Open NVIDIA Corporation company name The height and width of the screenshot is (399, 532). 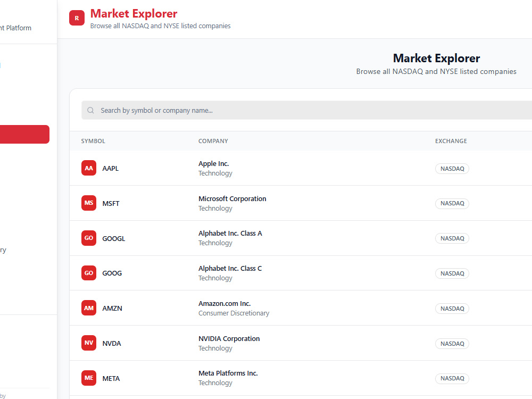pos(229,338)
